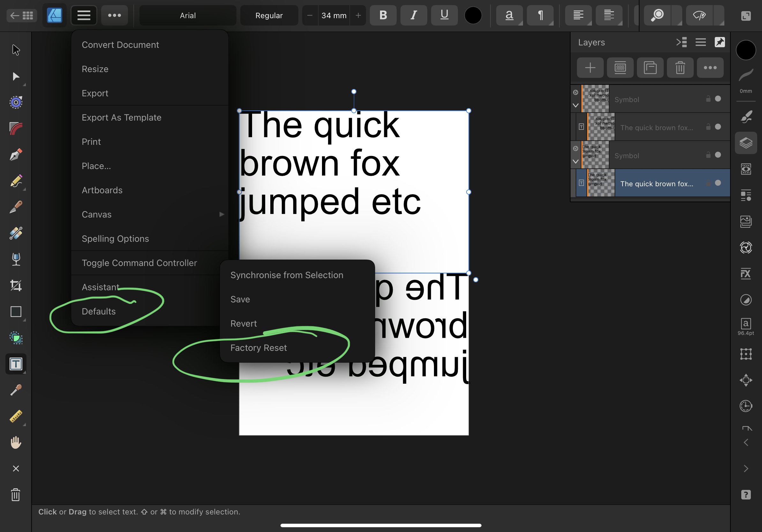Screen dimensions: 762x532
Task: Toggle visibility of second Symbol layer
Action: click(x=718, y=155)
